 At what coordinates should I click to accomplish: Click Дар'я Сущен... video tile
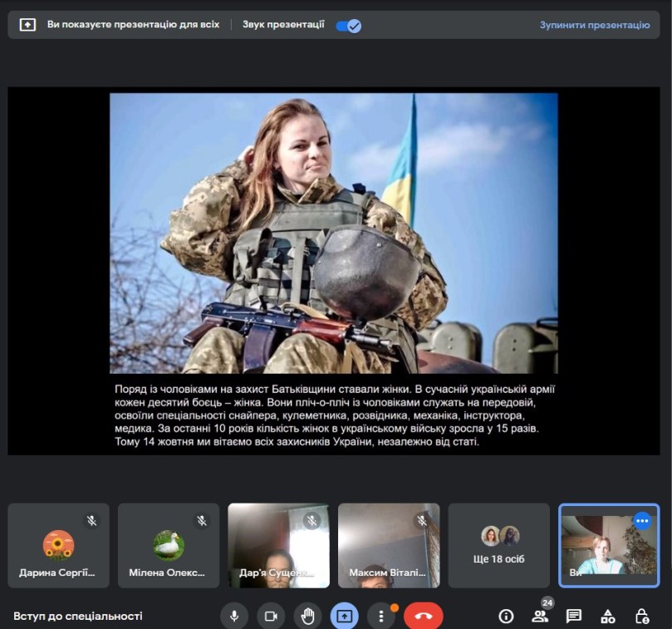(x=278, y=545)
